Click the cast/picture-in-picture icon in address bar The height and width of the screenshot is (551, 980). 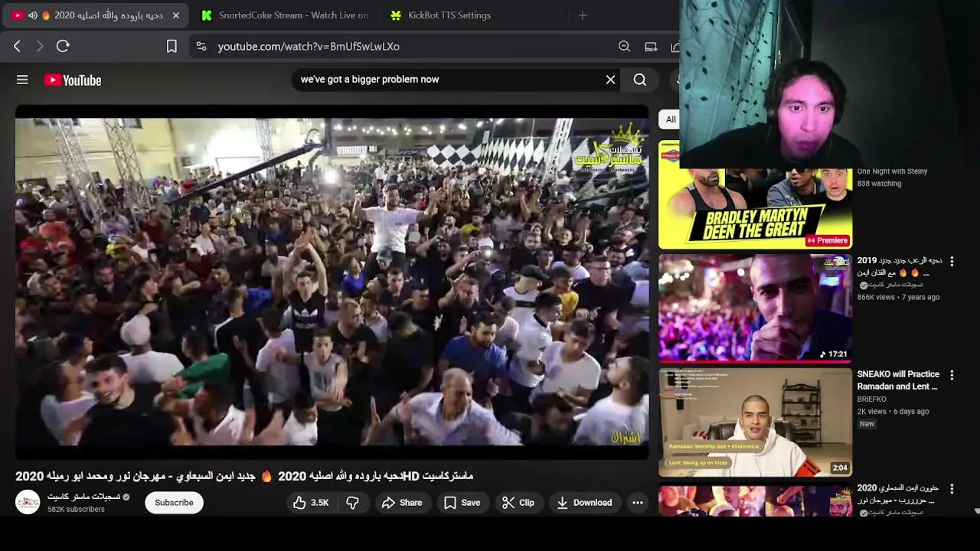click(651, 46)
